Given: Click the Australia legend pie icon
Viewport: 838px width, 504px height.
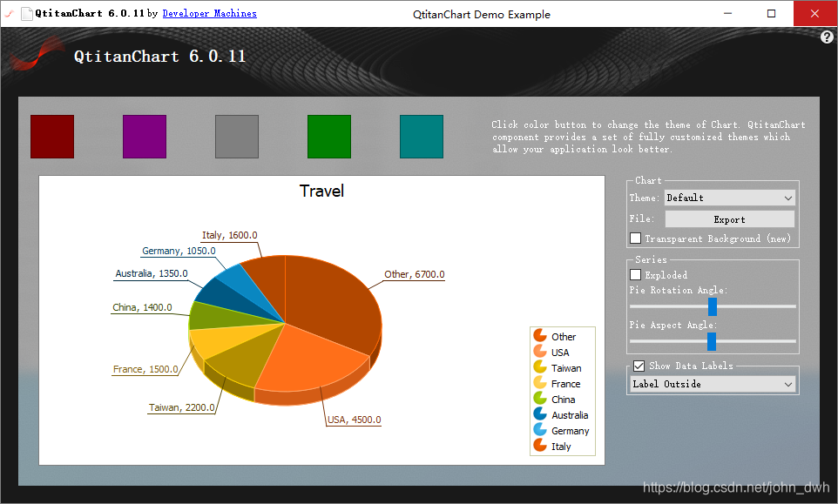Looking at the screenshot, I should point(540,413).
